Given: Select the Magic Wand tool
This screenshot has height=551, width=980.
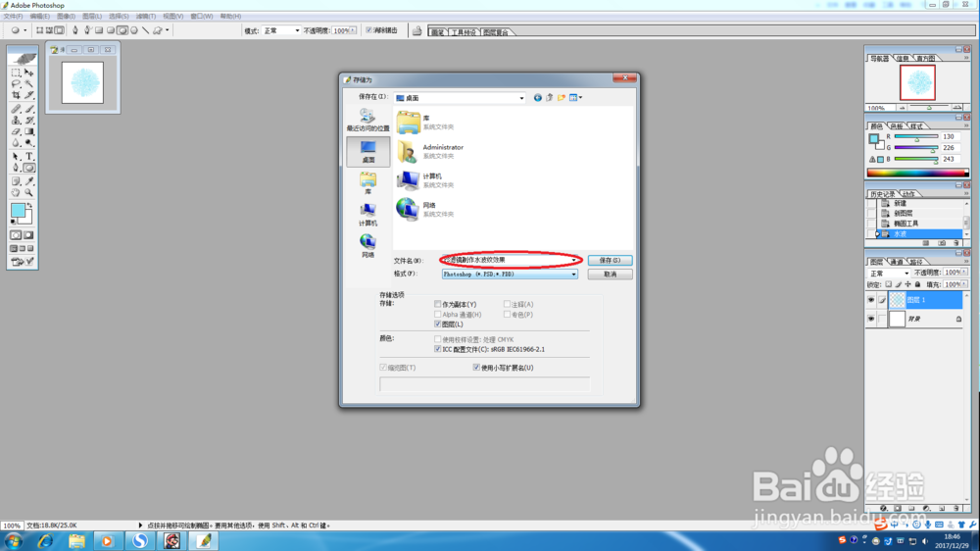Looking at the screenshot, I should (28, 83).
